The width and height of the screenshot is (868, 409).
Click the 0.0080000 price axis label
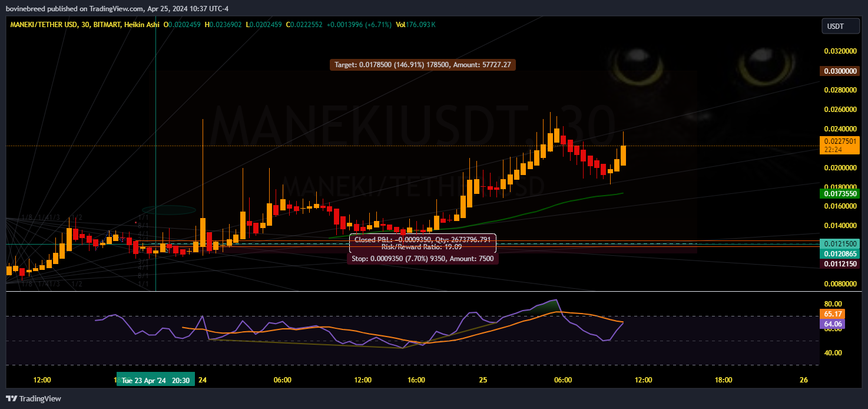point(840,284)
